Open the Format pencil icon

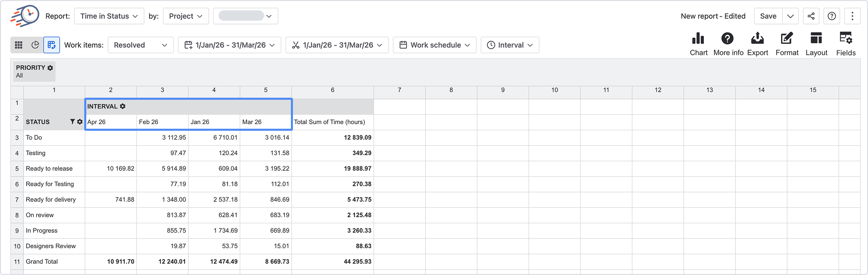787,38
